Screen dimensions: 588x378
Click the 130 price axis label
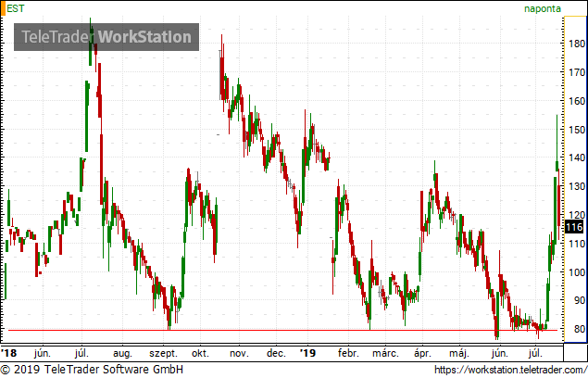[577, 186]
